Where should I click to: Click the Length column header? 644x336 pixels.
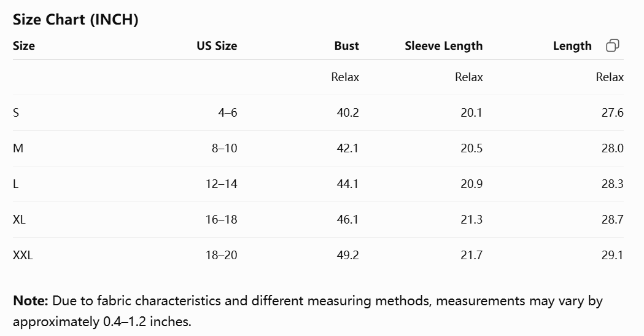572,45
